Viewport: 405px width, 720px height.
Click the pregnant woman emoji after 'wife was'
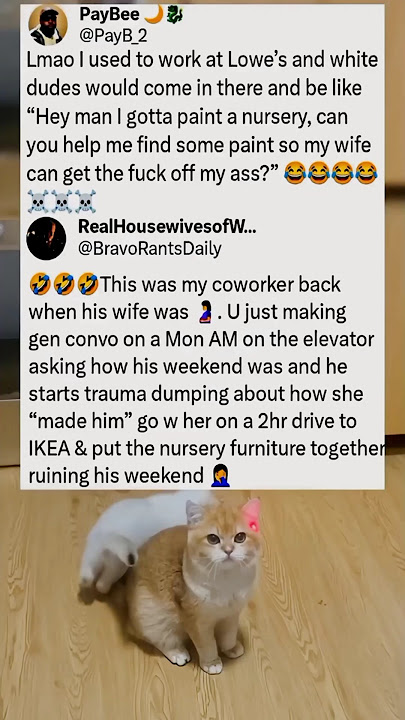(x=205, y=312)
